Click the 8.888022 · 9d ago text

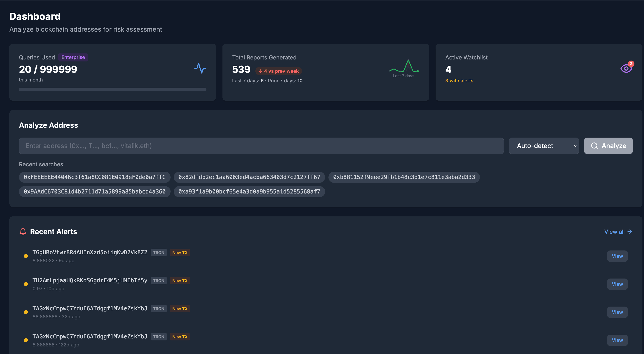[x=53, y=260]
